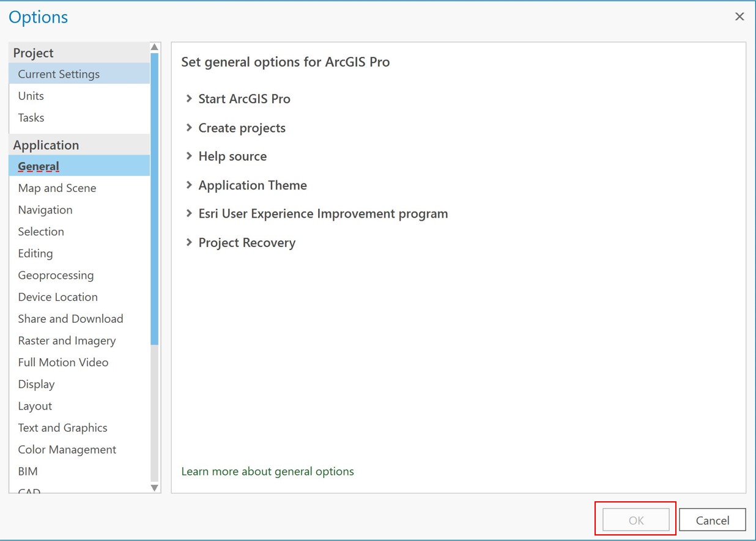
Task: Open Display options
Action: point(80,385)
